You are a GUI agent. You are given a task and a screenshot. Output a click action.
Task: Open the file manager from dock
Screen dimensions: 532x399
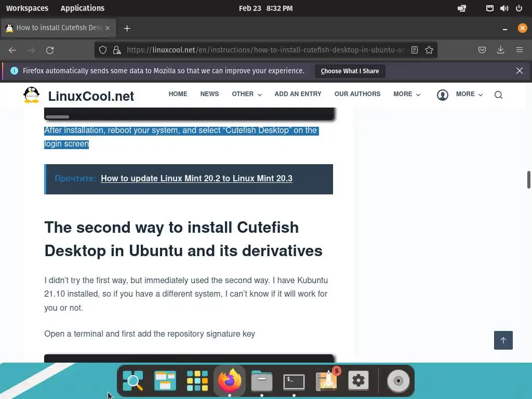click(x=262, y=381)
